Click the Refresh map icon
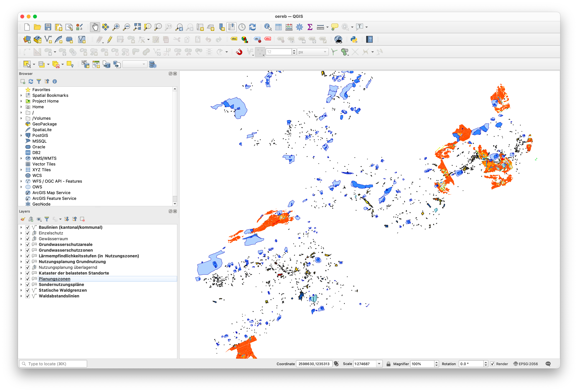Screen dimensions: 578x392 pos(252,27)
